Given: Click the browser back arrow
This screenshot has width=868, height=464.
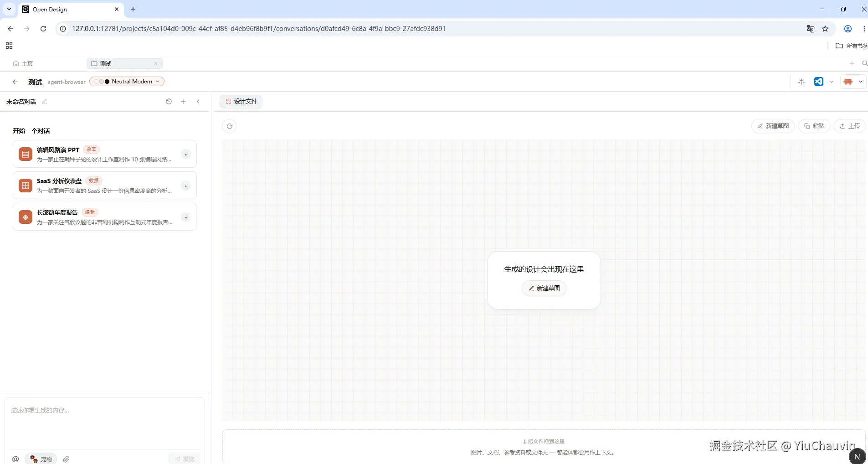Looking at the screenshot, I should tap(10, 29).
